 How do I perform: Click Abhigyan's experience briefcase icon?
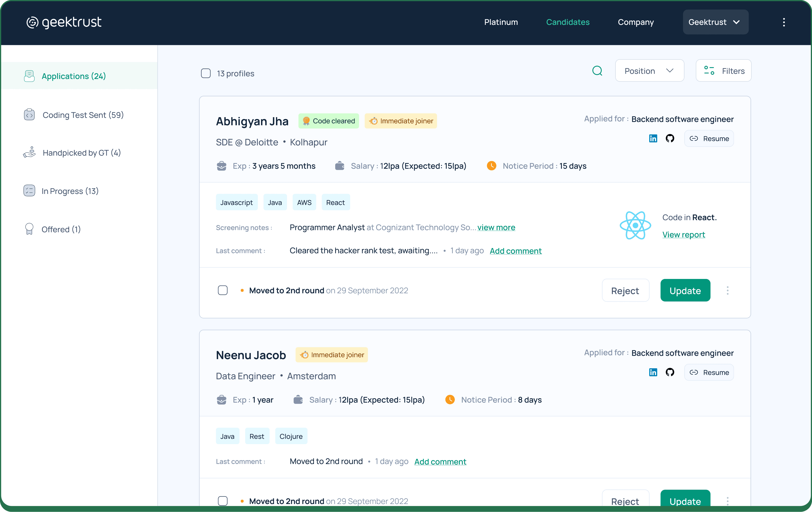pyautogui.click(x=222, y=166)
